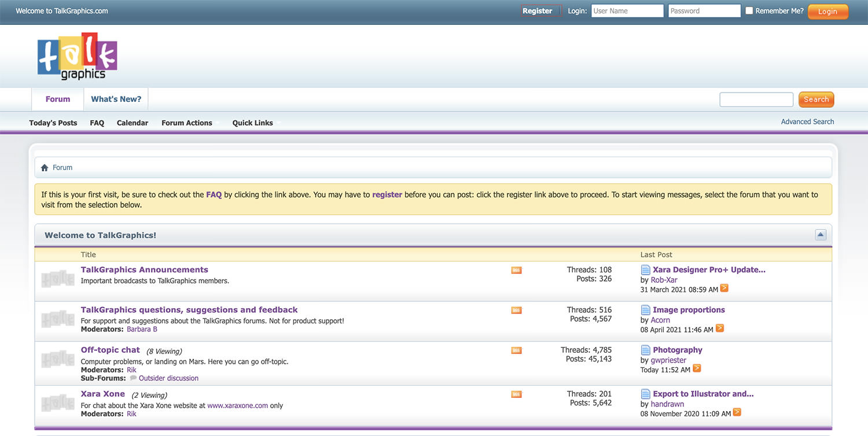Open the FAQ menu item in navbar
The height and width of the screenshot is (436, 868).
pos(97,123)
